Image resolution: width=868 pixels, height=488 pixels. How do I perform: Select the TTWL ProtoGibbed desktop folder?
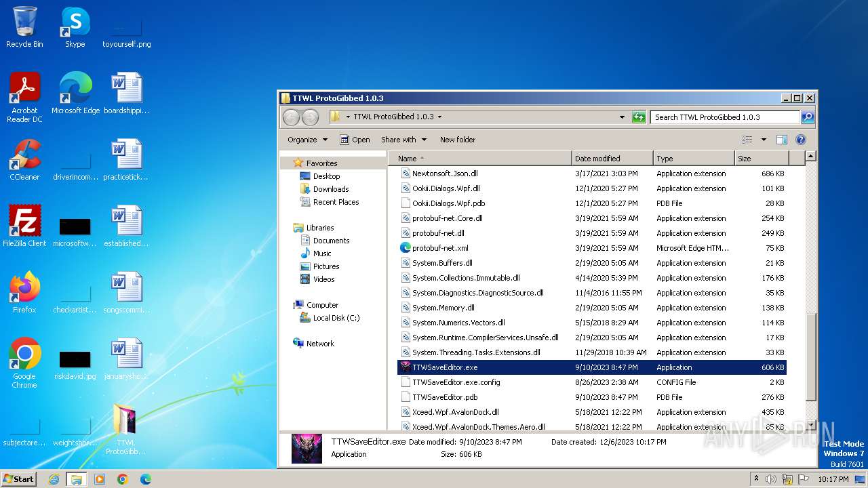126,430
